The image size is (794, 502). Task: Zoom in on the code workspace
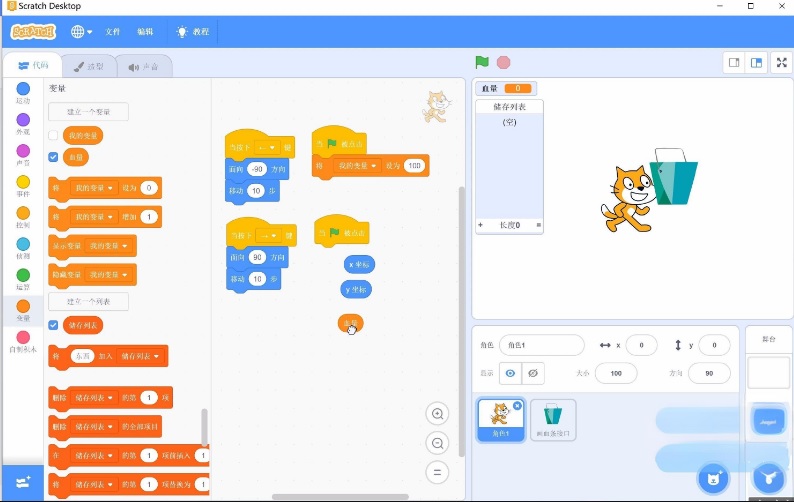pos(437,414)
